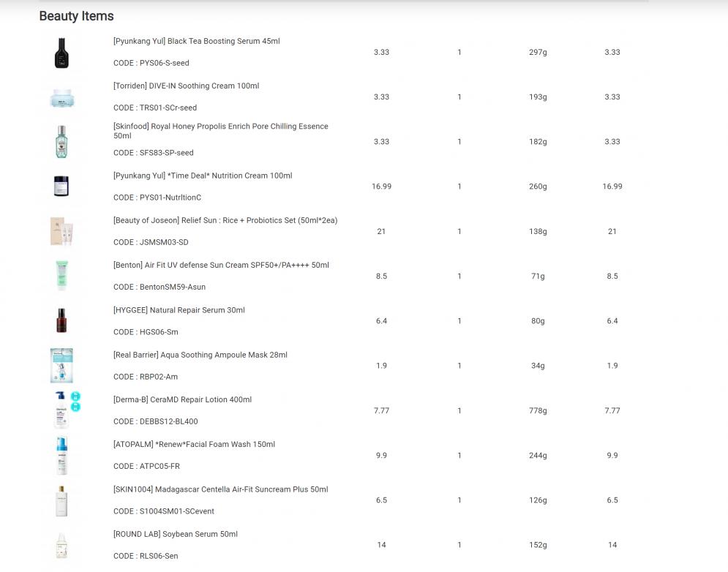Click the Pyunkang Yul Nutrition Cream jar image
Screen dimensions: 728x572
click(x=62, y=187)
